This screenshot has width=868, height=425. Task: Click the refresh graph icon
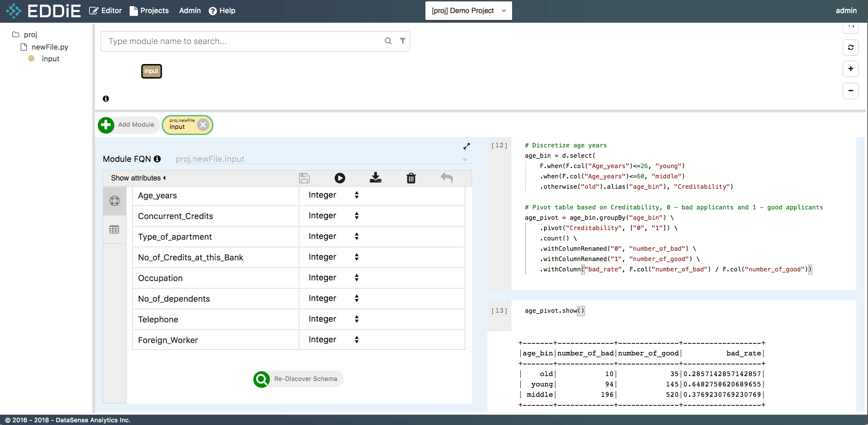pyautogui.click(x=850, y=48)
